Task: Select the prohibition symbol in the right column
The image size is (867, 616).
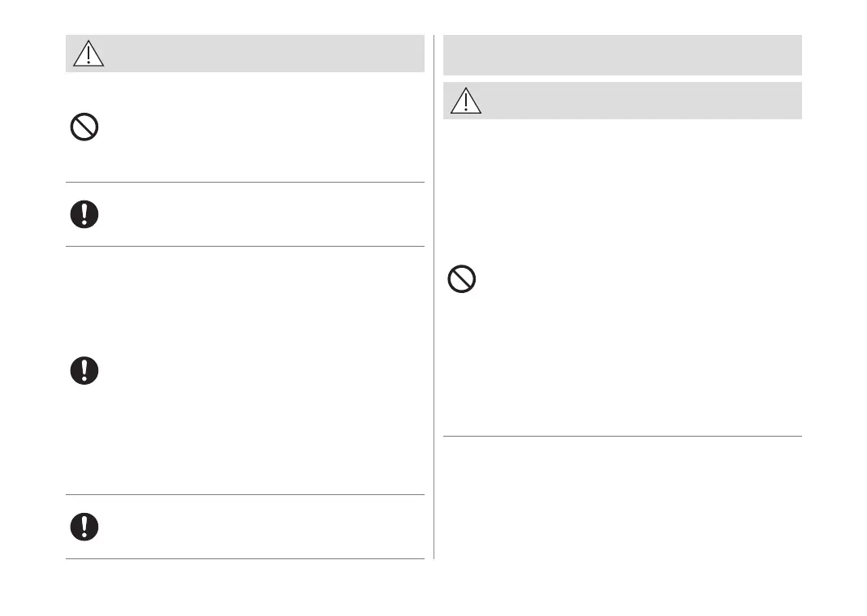Action: [462, 280]
